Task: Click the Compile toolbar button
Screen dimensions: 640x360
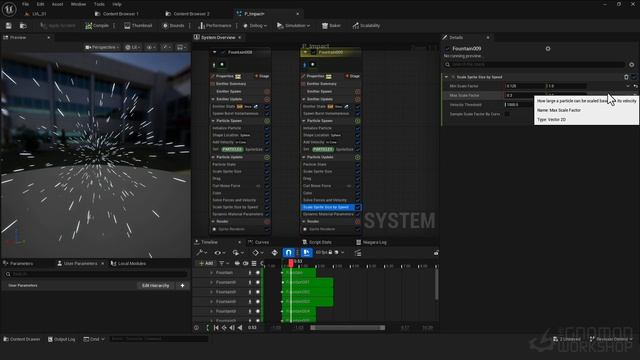Action: click(x=97, y=26)
